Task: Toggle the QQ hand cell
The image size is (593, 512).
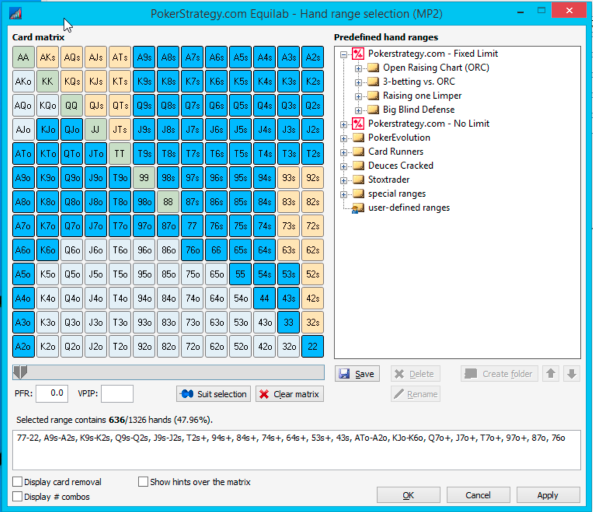Action: pos(71,106)
